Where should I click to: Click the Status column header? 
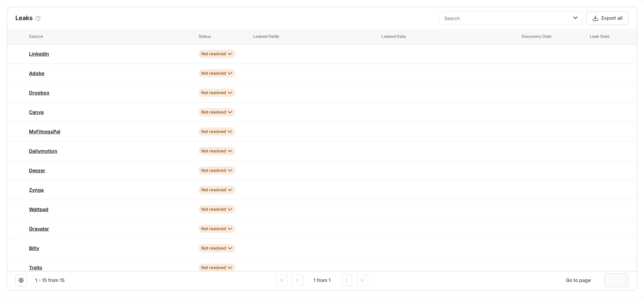click(x=204, y=36)
